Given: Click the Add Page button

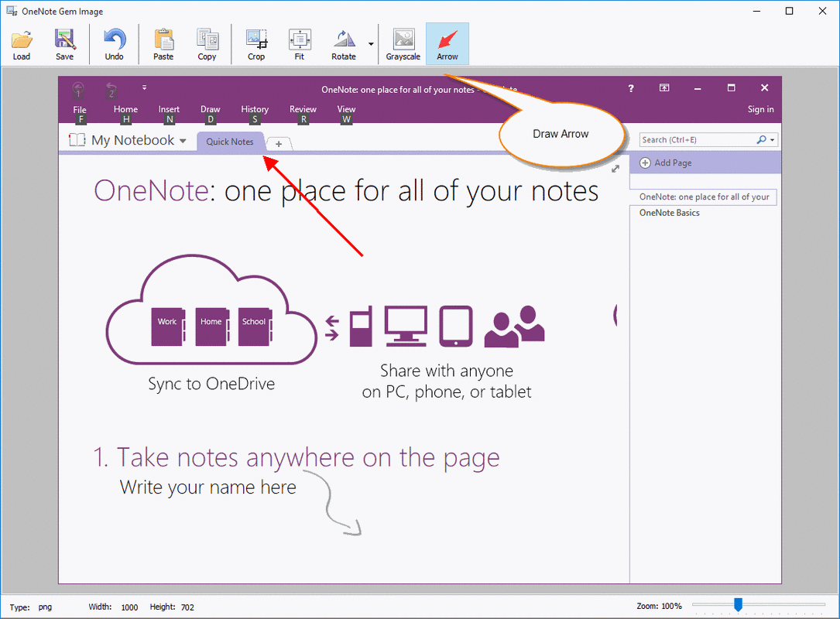Looking at the screenshot, I should [x=666, y=162].
